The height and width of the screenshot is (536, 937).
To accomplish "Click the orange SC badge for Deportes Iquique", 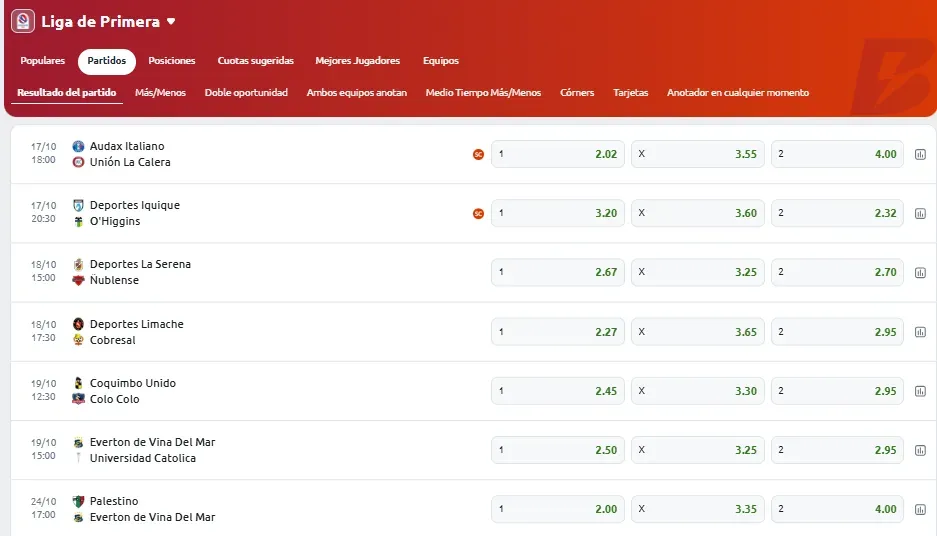I will pyautogui.click(x=478, y=213).
